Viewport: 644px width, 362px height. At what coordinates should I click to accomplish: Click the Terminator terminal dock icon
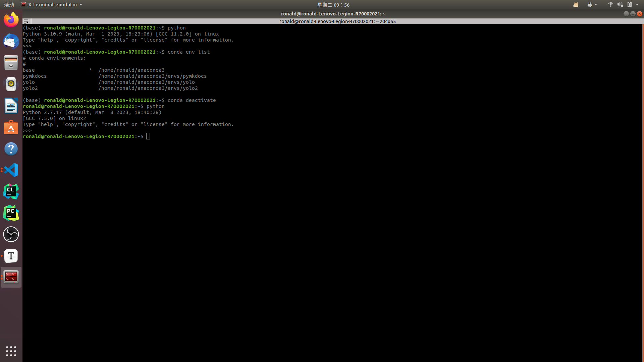pos(11,277)
